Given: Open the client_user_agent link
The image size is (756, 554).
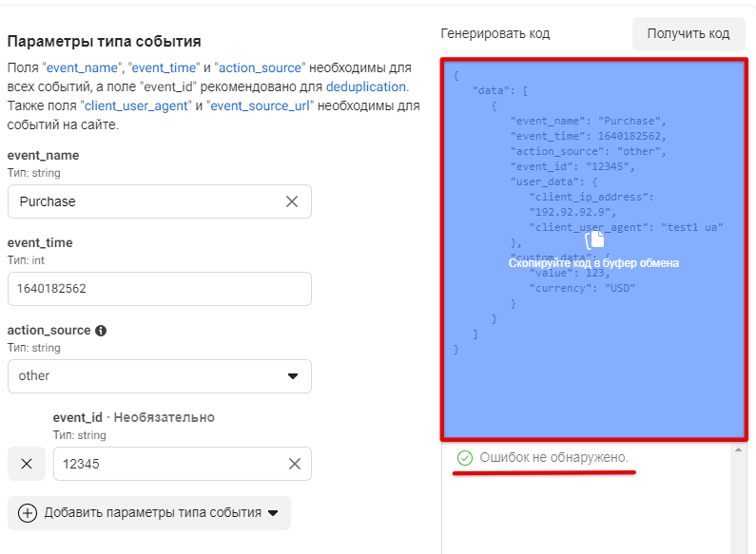Looking at the screenshot, I should pyautogui.click(x=137, y=105).
